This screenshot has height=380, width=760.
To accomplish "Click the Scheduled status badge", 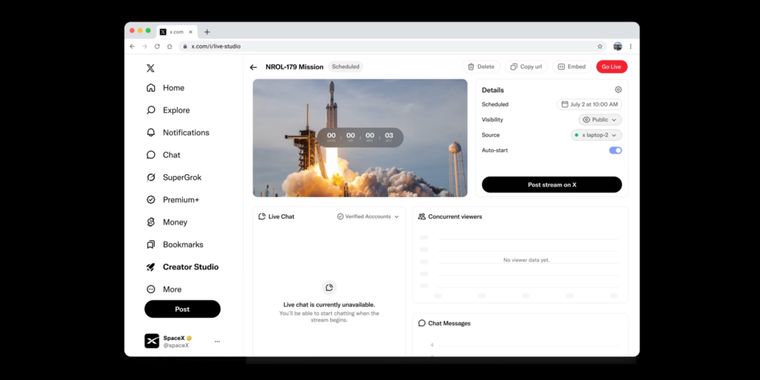I will coord(346,67).
